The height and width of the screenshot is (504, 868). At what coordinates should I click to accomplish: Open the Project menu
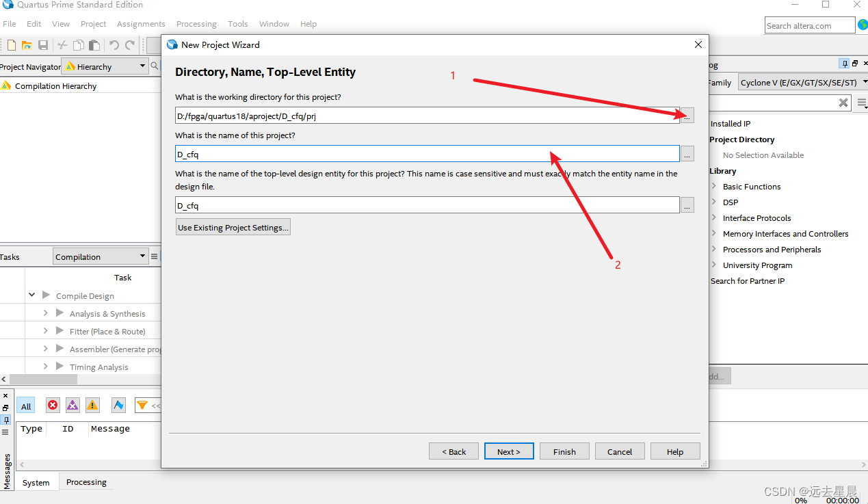93,24
